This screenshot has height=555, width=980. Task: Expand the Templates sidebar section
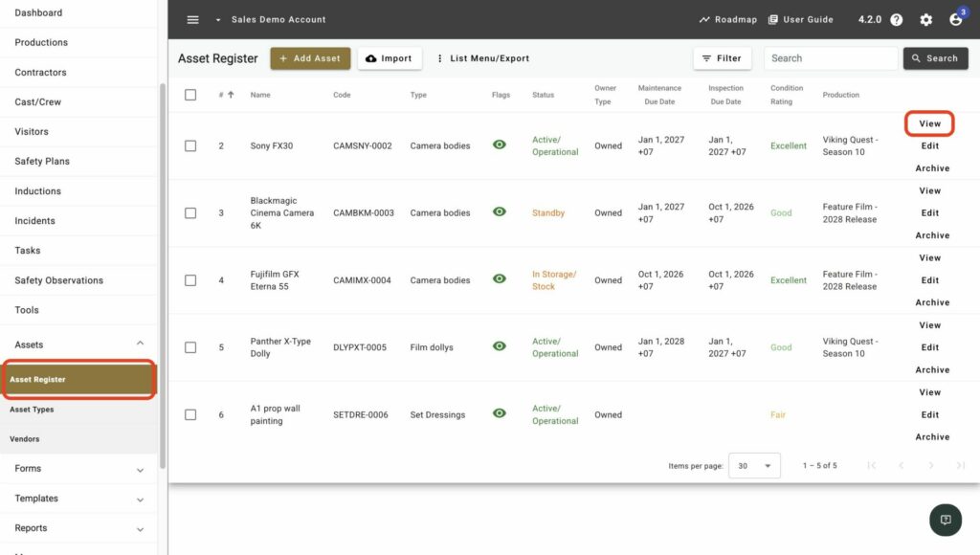tap(140, 499)
